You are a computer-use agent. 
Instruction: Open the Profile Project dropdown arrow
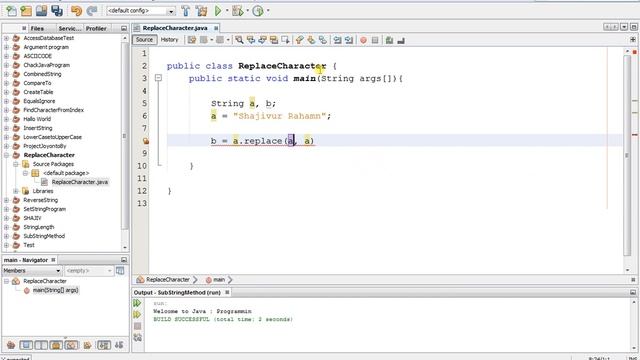click(x=268, y=11)
